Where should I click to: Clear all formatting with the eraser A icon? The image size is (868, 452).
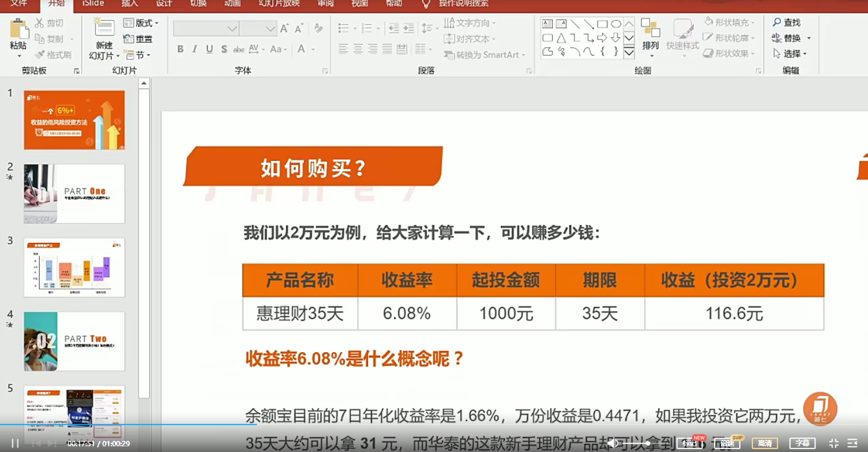tap(318, 28)
